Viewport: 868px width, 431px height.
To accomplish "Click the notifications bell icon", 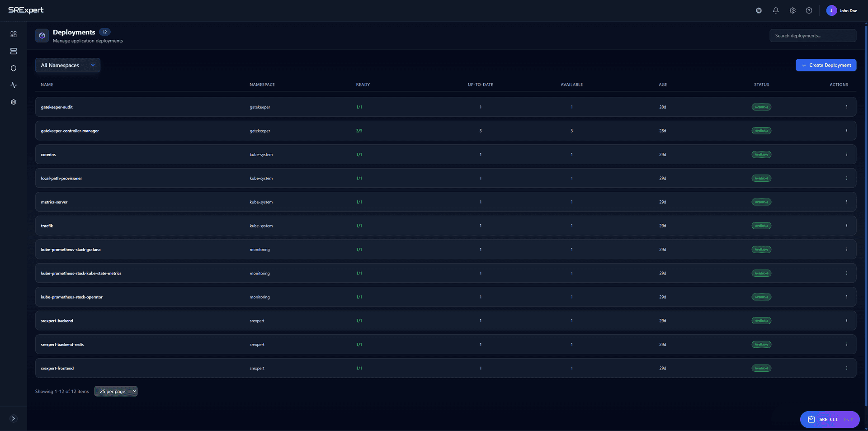I will coord(776,10).
